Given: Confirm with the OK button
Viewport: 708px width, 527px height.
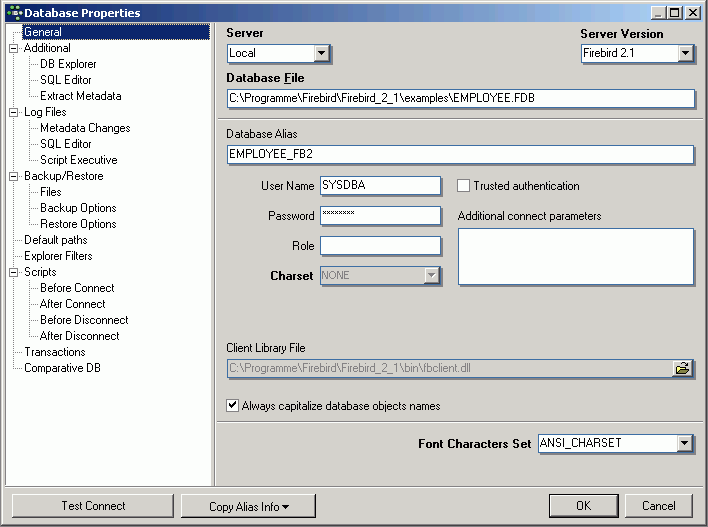Looking at the screenshot, I should (583, 506).
